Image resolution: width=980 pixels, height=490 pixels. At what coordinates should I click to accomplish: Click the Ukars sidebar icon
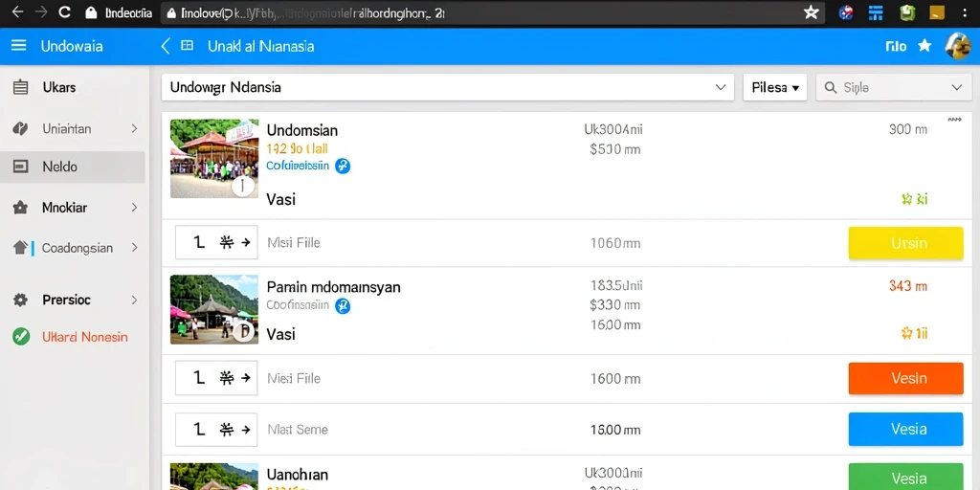(x=21, y=87)
